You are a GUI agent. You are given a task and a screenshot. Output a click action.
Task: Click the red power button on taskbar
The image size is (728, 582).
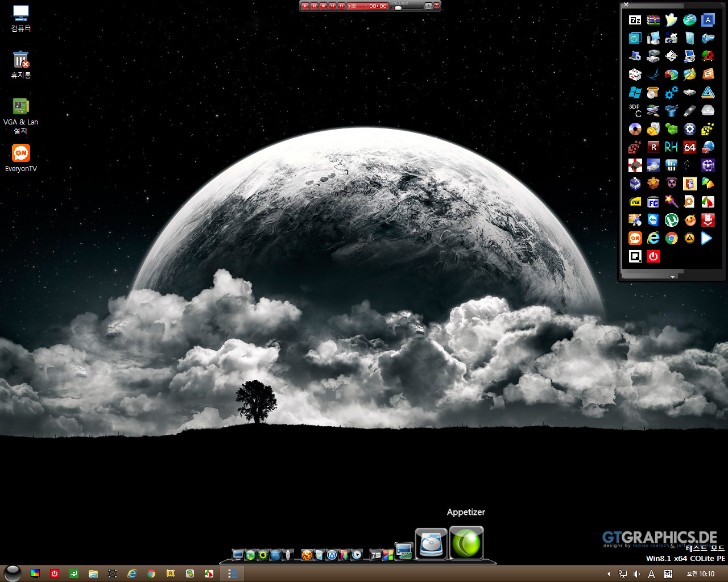tap(55, 573)
